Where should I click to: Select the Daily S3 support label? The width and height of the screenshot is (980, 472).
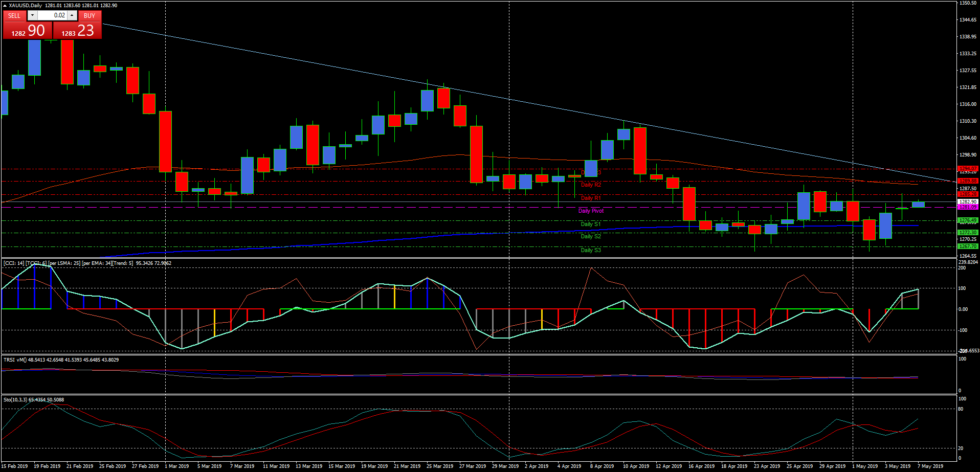pyautogui.click(x=591, y=250)
